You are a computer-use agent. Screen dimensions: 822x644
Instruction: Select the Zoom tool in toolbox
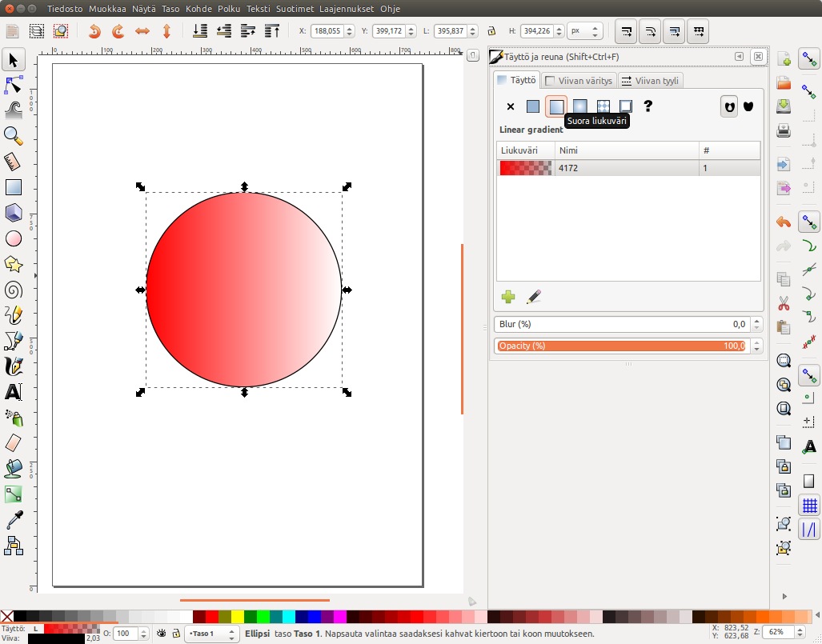(x=14, y=135)
